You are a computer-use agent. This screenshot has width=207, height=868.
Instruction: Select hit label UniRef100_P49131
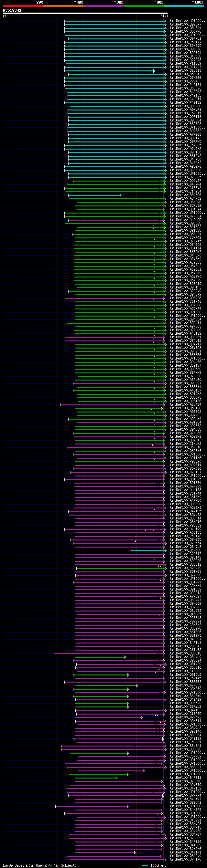pos(186,85)
